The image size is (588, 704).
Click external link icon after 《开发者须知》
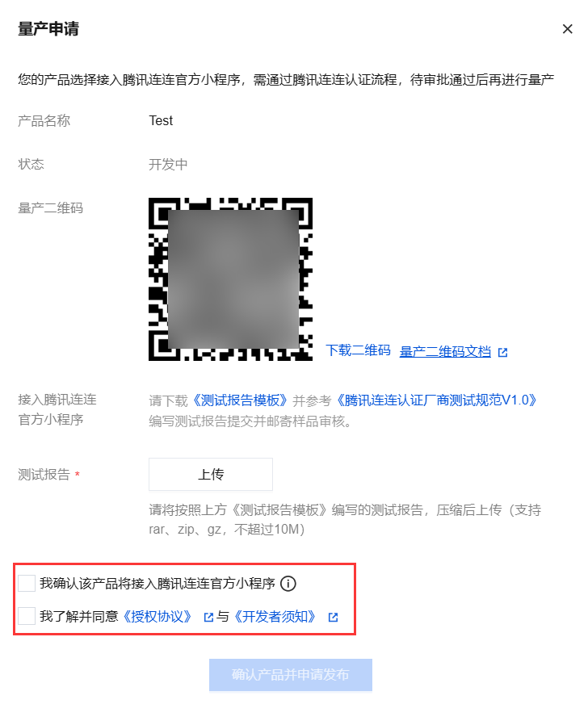tap(333, 618)
